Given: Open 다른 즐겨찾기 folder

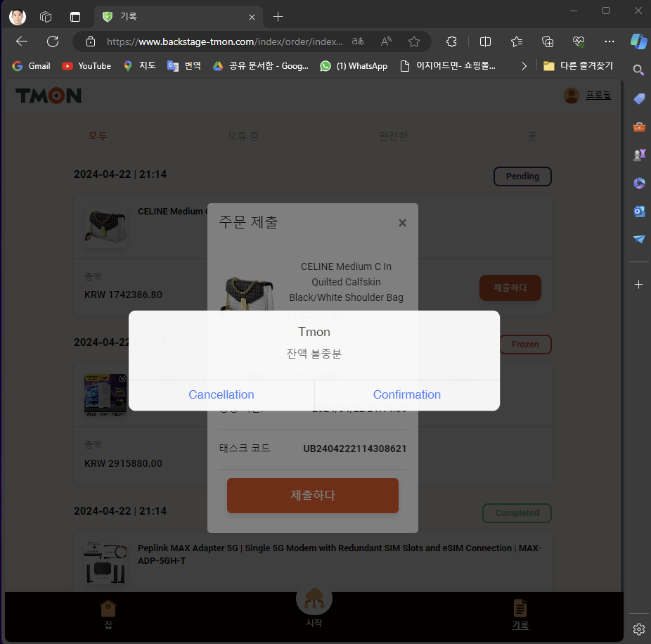Looking at the screenshot, I should [579, 66].
